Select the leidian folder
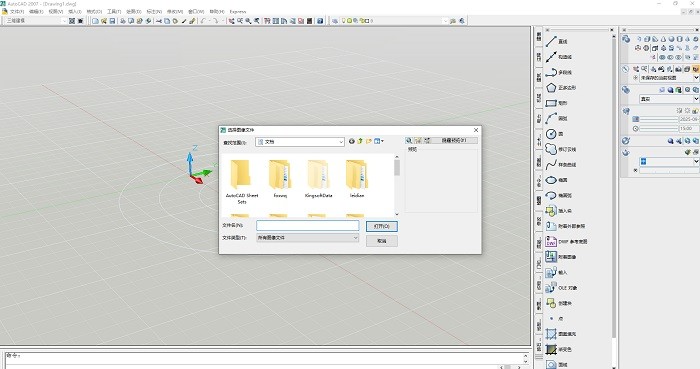 (x=357, y=179)
